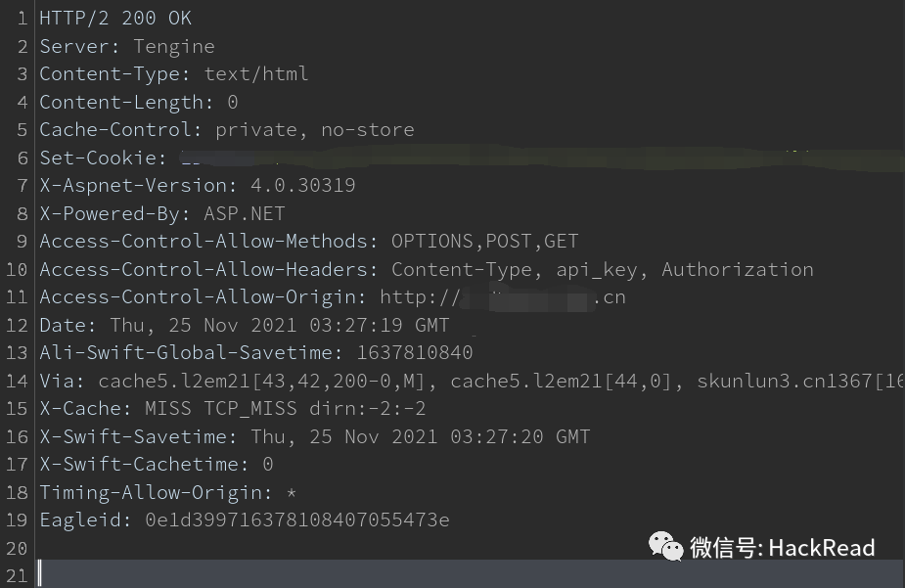905x588 pixels.
Task: Click the Access-Control-Allow-Origin http URL
Action: [503, 297]
